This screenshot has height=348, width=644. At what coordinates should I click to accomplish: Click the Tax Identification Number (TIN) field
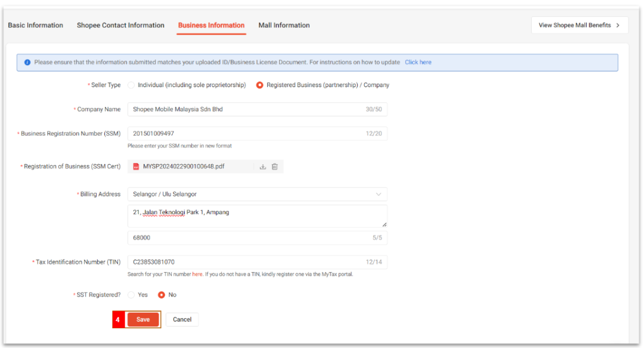coord(244,262)
